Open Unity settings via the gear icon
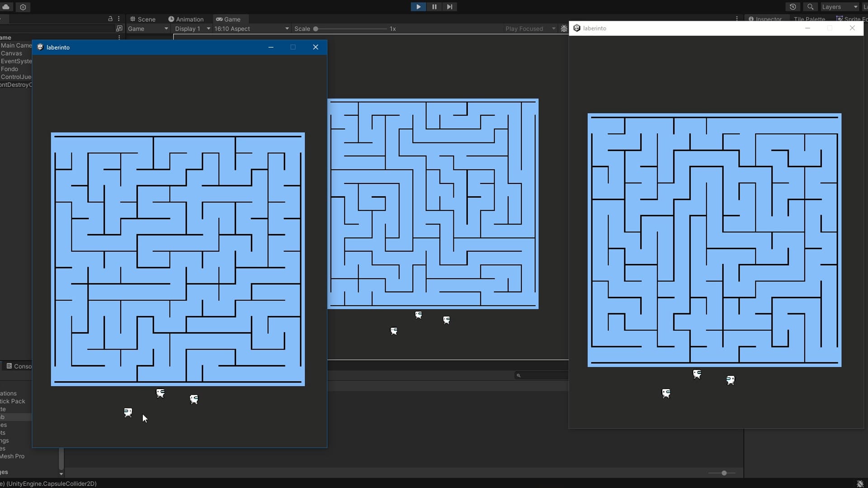868x488 pixels. 23,7
